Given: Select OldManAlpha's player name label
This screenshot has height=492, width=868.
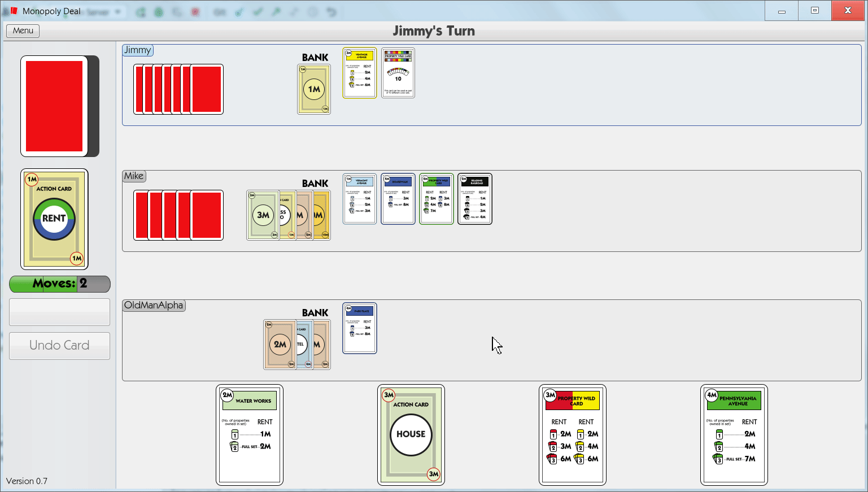Looking at the screenshot, I should (154, 305).
